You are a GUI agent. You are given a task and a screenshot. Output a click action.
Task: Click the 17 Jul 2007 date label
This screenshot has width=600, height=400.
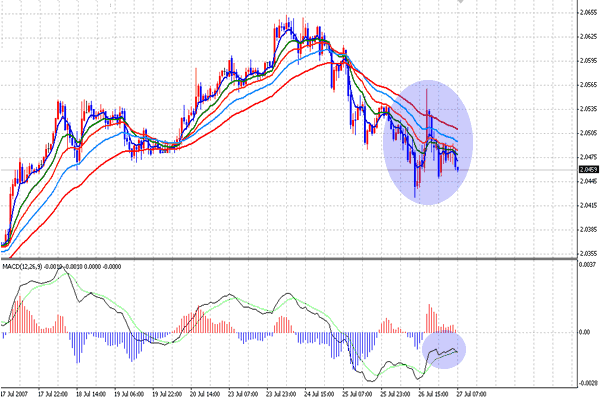pyautogui.click(x=14, y=394)
